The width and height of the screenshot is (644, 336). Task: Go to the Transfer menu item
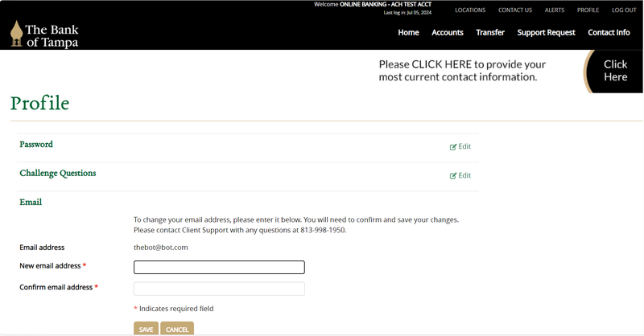490,32
